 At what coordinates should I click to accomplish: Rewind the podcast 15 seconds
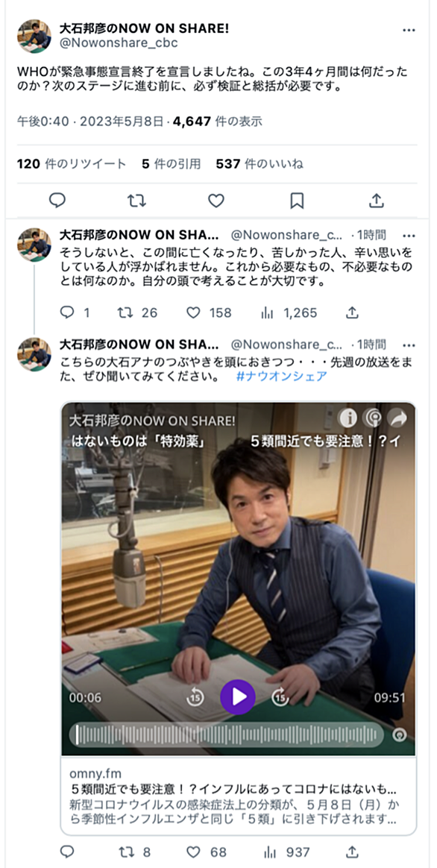click(195, 697)
